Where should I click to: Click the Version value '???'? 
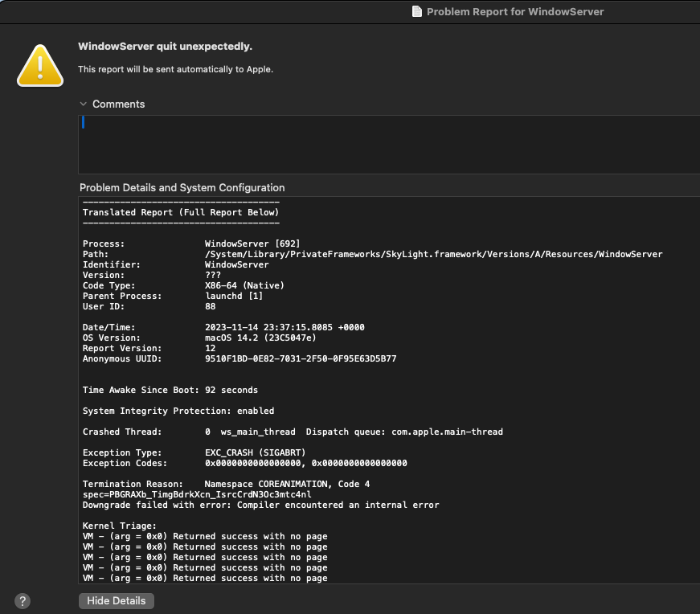tap(213, 275)
